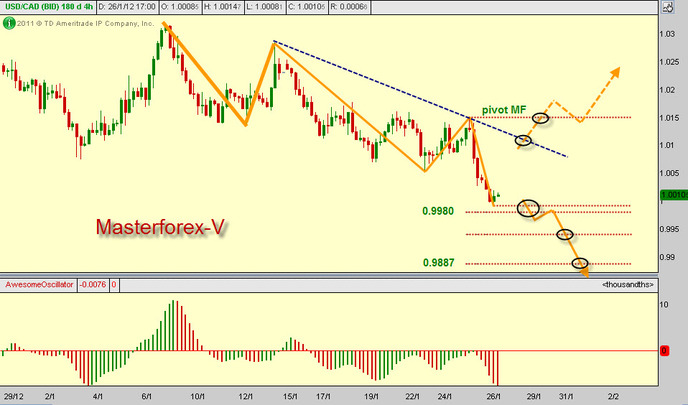This screenshot has height=405, width=688.
Task: Click the pivot MF green label
Action: coord(504,110)
